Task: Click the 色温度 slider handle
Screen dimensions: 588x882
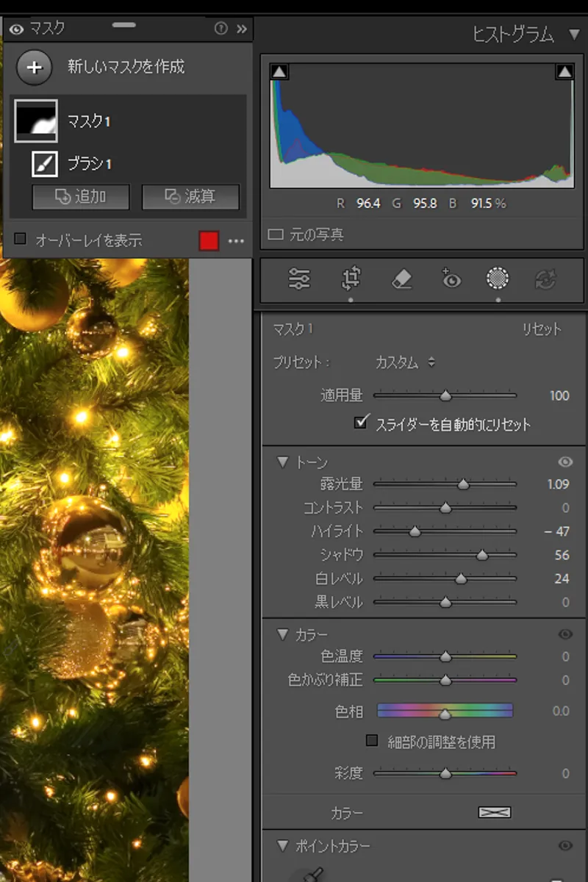Action: [x=445, y=656]
